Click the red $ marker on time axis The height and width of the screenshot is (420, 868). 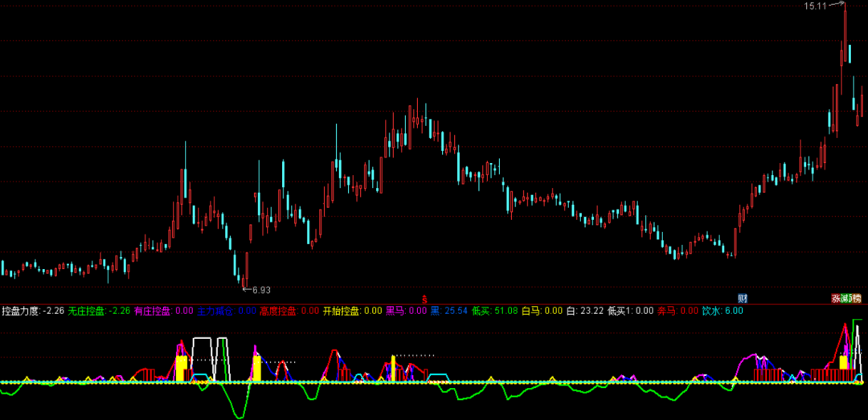pos(424,299)
